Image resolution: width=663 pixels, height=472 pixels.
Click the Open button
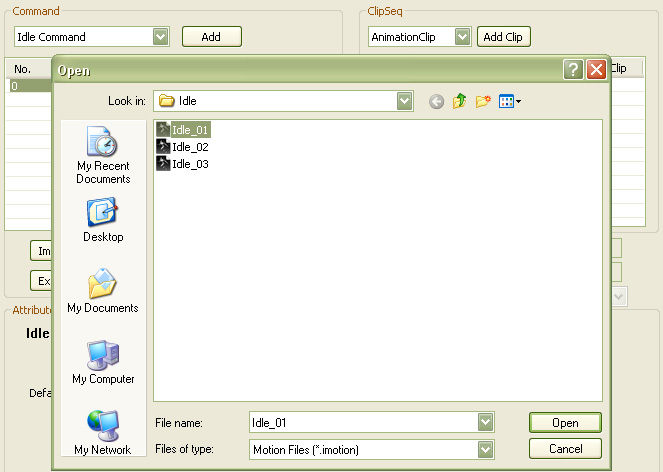(565, 423)
